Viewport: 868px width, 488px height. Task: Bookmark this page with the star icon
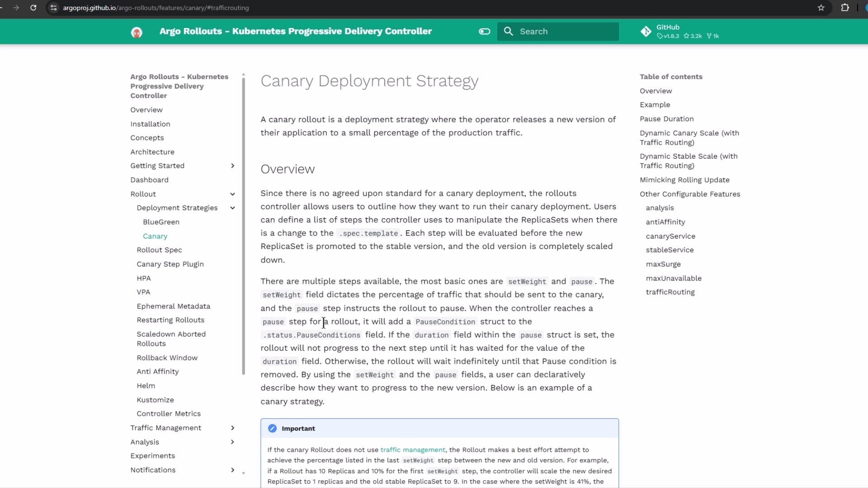click(821, 8)
